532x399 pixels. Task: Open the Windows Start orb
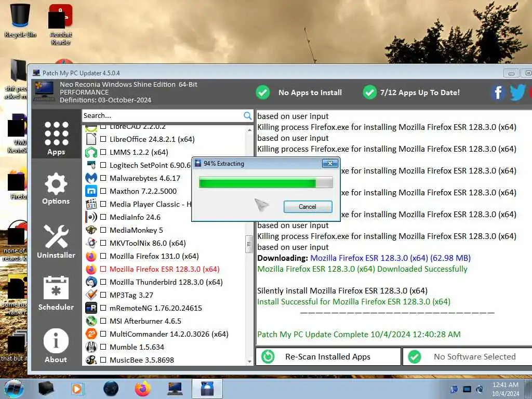point(14,389)
